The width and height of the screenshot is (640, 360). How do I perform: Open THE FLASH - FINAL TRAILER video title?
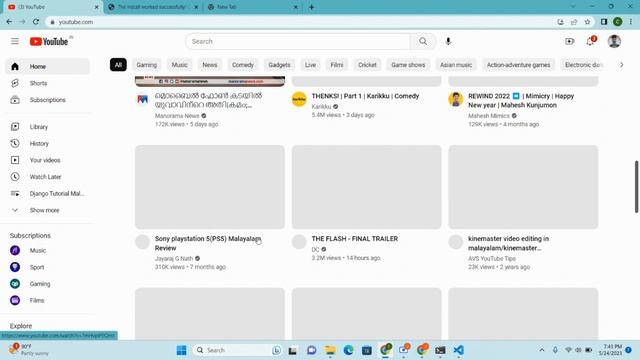[x=355, y=239]
